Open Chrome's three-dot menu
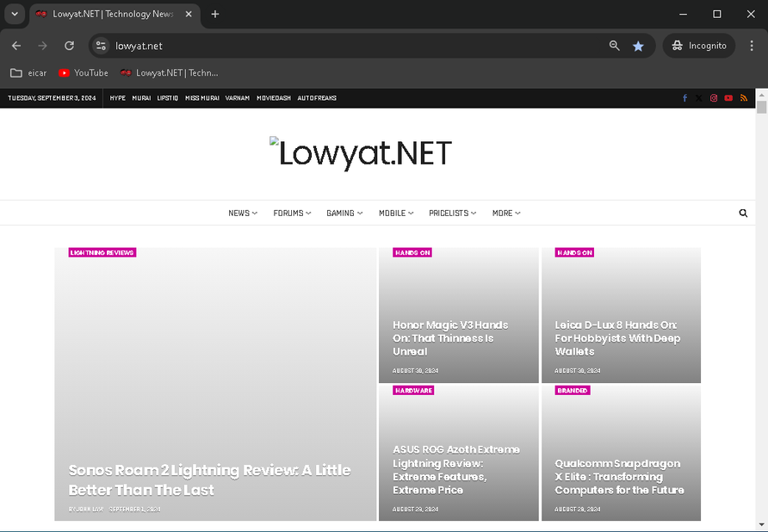 [x=752, y=46]
